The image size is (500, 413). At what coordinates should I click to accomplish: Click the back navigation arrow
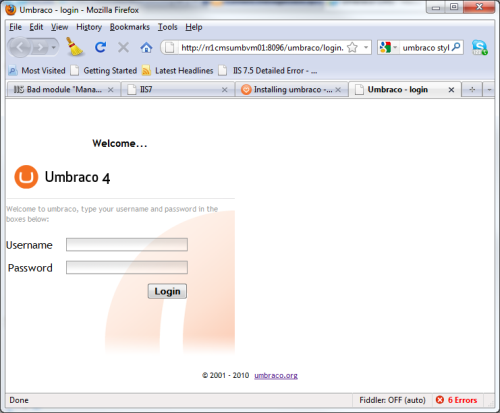[20, 48]
